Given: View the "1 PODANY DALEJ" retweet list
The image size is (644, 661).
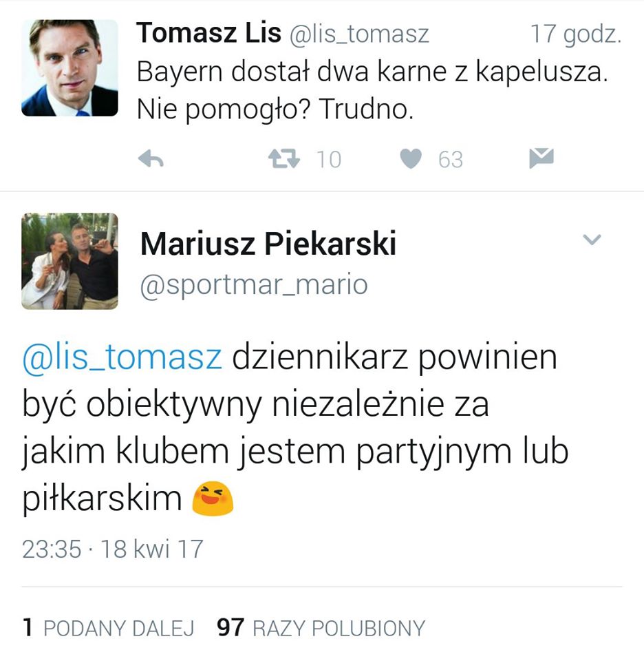Looking at the screenshot, I should click(109, 628).
